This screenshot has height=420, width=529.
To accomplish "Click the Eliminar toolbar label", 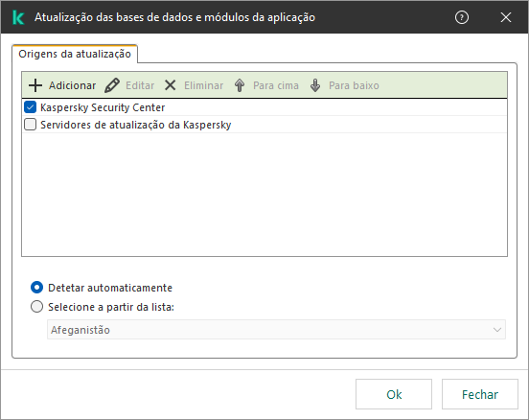I will (x=203, y=85).
